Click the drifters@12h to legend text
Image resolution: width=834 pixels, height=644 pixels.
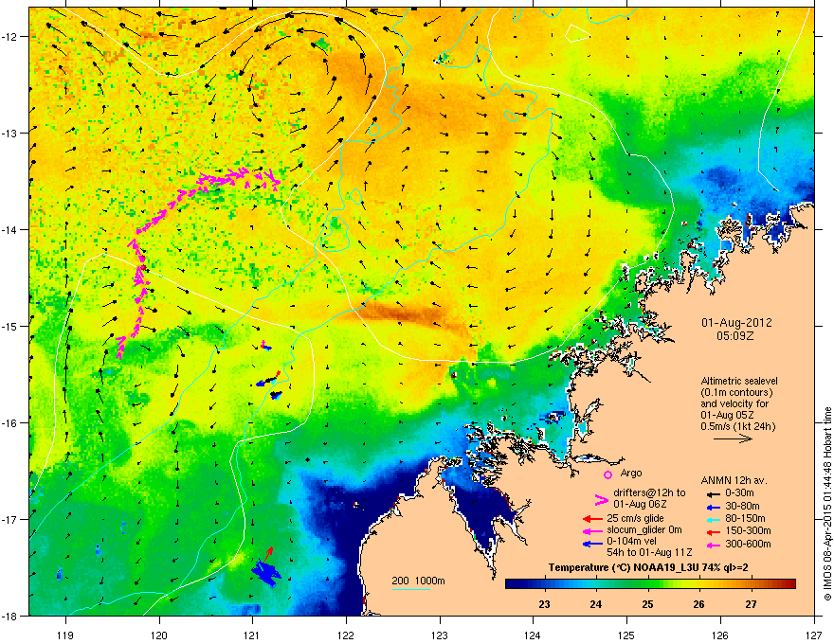click(649, 492)
